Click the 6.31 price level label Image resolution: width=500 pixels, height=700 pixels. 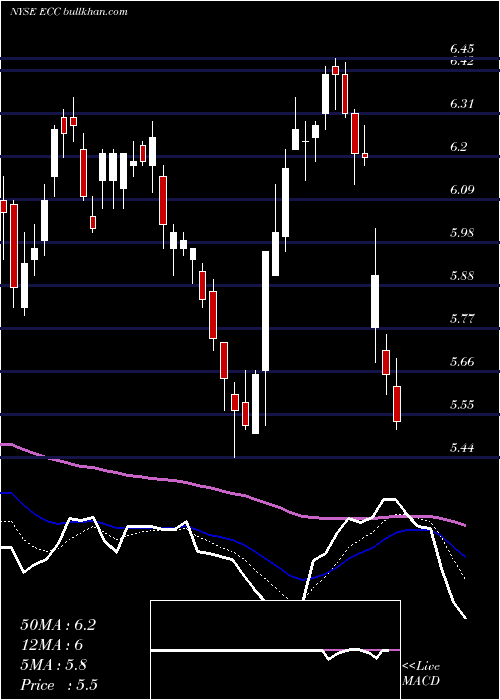click(x=462, y=104)
